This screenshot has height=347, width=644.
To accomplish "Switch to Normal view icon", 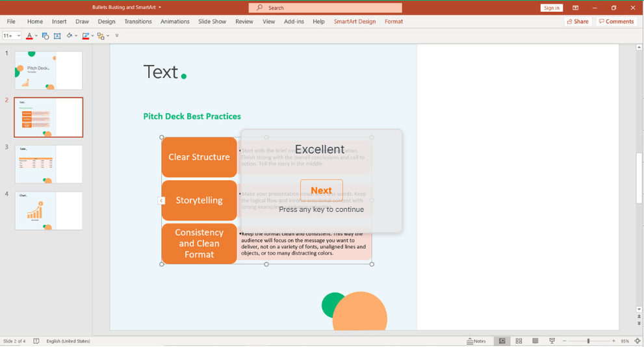I will click(x=502, y=341).
